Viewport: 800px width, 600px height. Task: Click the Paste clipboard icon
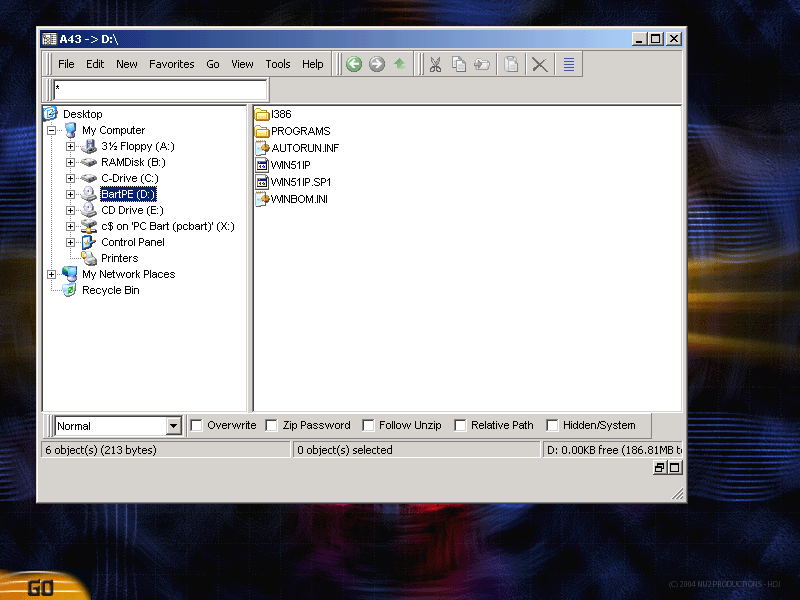511,64
